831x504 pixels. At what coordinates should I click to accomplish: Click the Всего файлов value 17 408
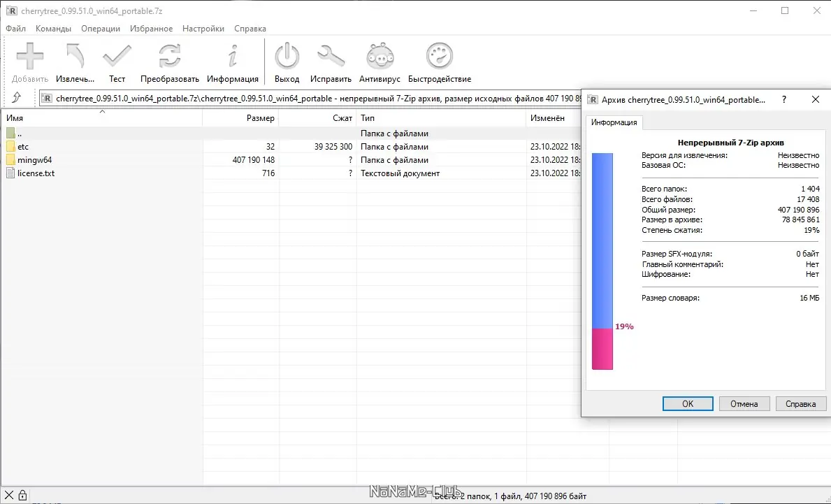pos(808,199)
